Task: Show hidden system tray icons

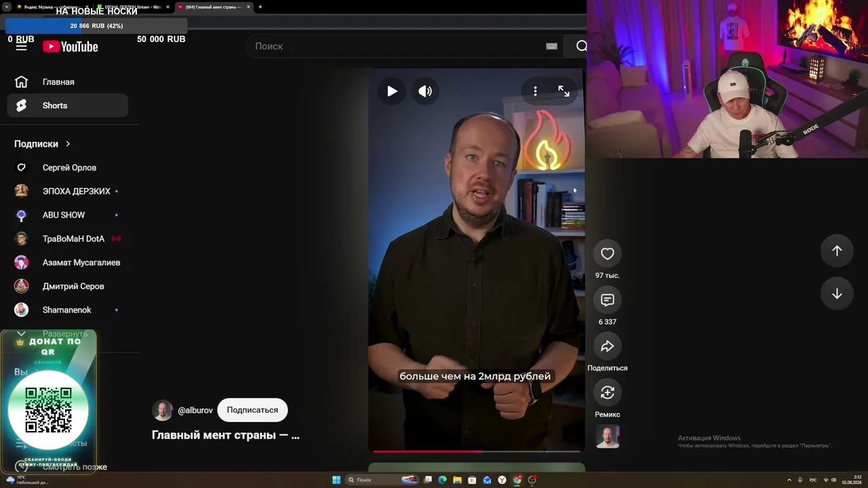Action: [x=789, y=480]
